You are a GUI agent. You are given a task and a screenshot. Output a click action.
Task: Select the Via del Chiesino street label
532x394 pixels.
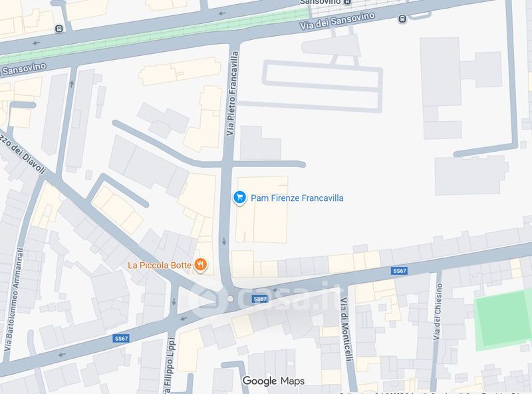pos(438,311)
